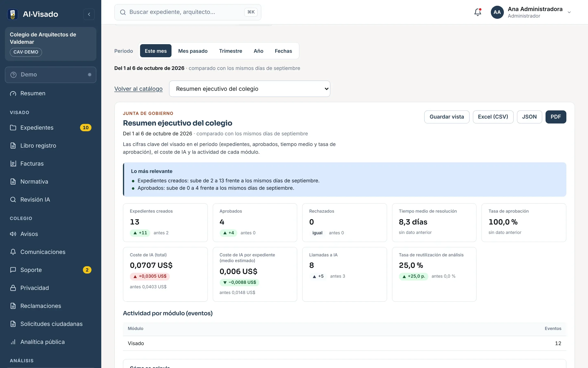588x368 pixels.
Task: Open the Resumen ejecutivo del colegio dropdown
Action: click(x=249, y=89)
